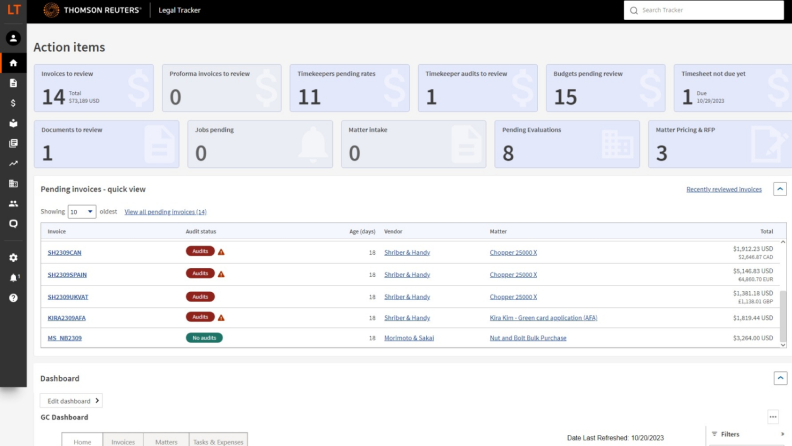Click the Edit dashboard button
Screen dimensions: 792x446
[x=71, y=400]
